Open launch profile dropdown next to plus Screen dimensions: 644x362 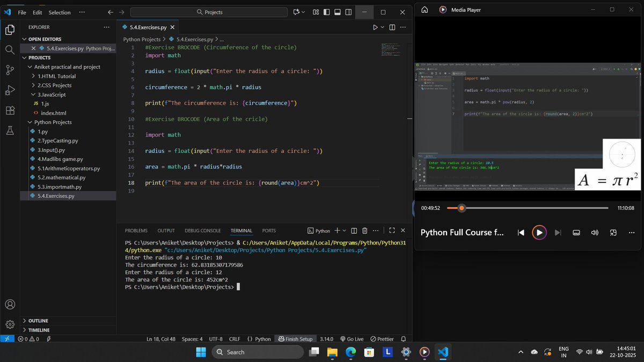coord(345,231)
